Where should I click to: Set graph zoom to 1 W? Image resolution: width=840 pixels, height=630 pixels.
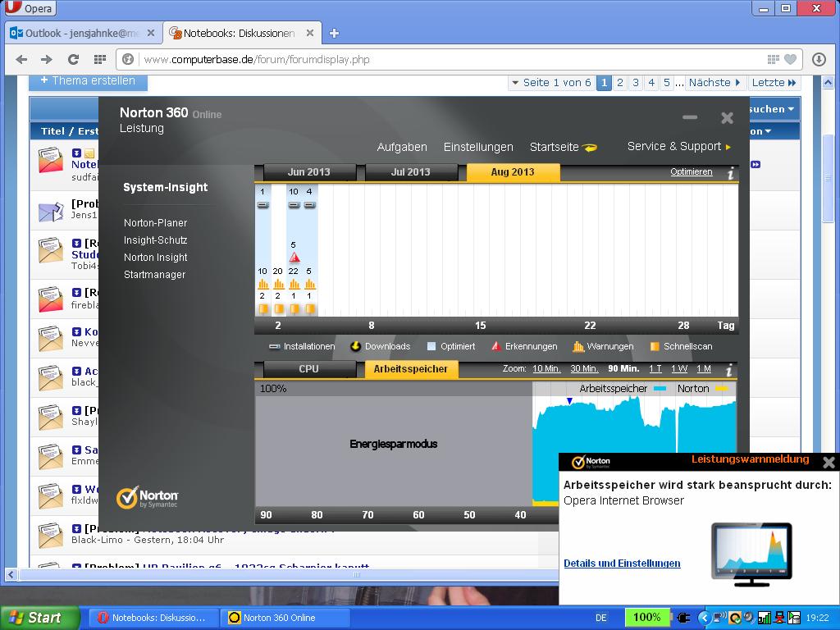click(x=678, y=368)
